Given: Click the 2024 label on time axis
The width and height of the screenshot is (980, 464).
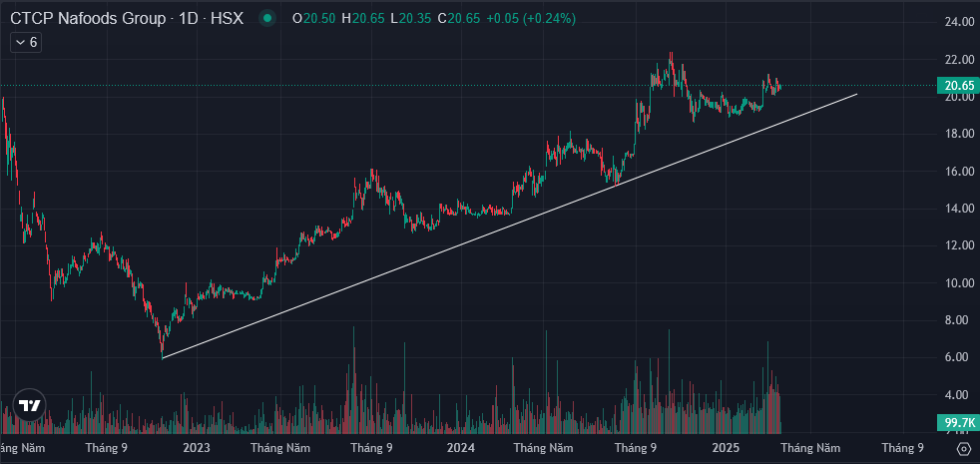Looking at the screenshot, I should point(460,449).
